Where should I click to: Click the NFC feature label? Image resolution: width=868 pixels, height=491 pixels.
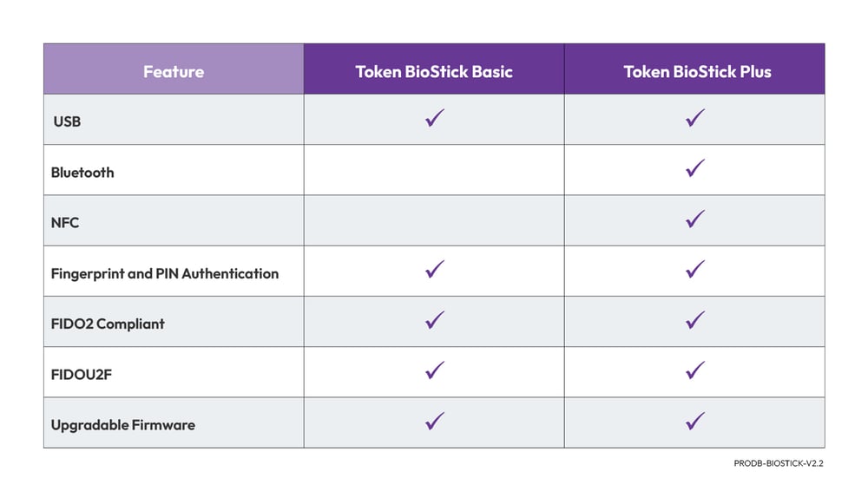65,223
